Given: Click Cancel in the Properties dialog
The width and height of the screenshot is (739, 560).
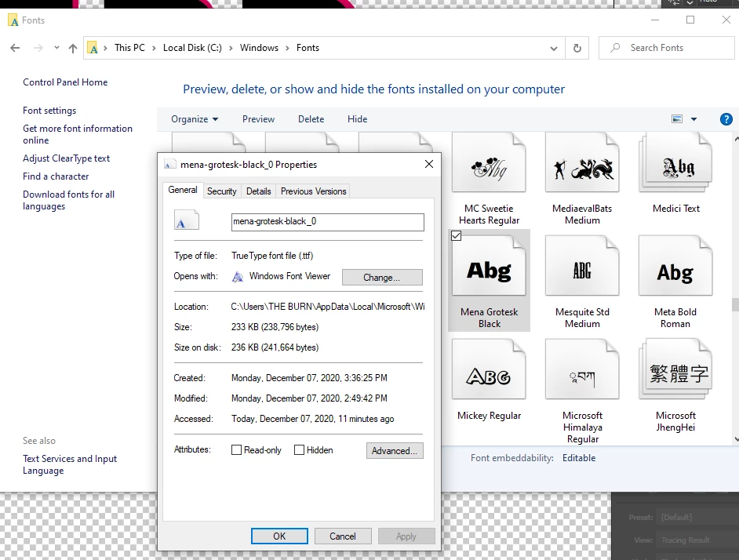Looking at the screenshot, I should [x=343, y=536].
